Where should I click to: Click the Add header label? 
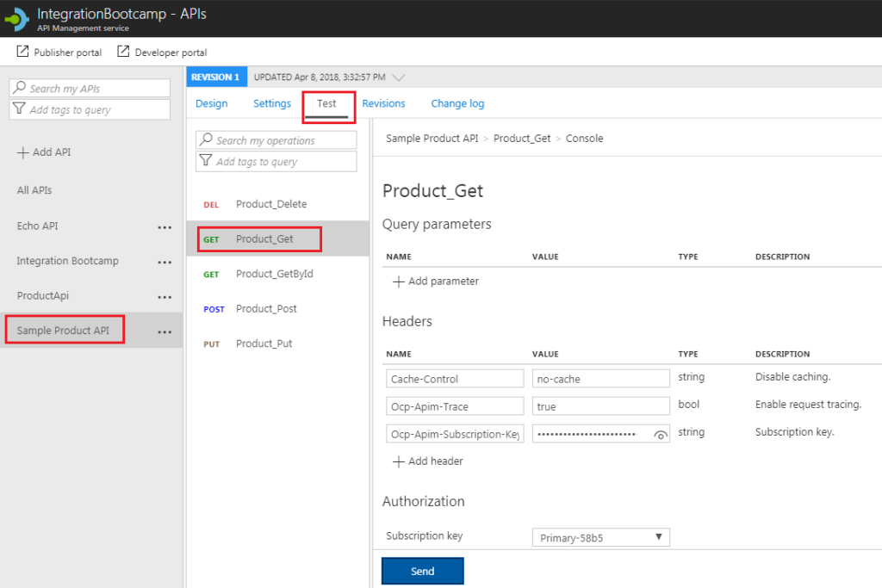[x=435, y=461]
